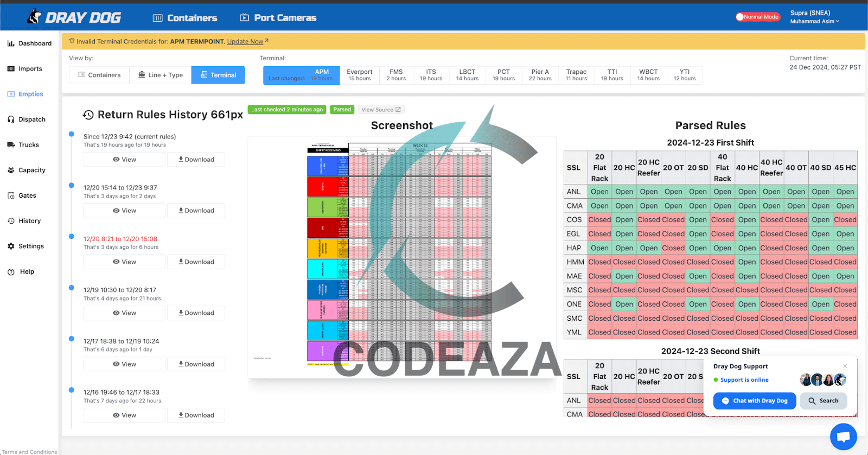Click the Dashboard chart icon
The image size is (868, 455).
point(11,43)
